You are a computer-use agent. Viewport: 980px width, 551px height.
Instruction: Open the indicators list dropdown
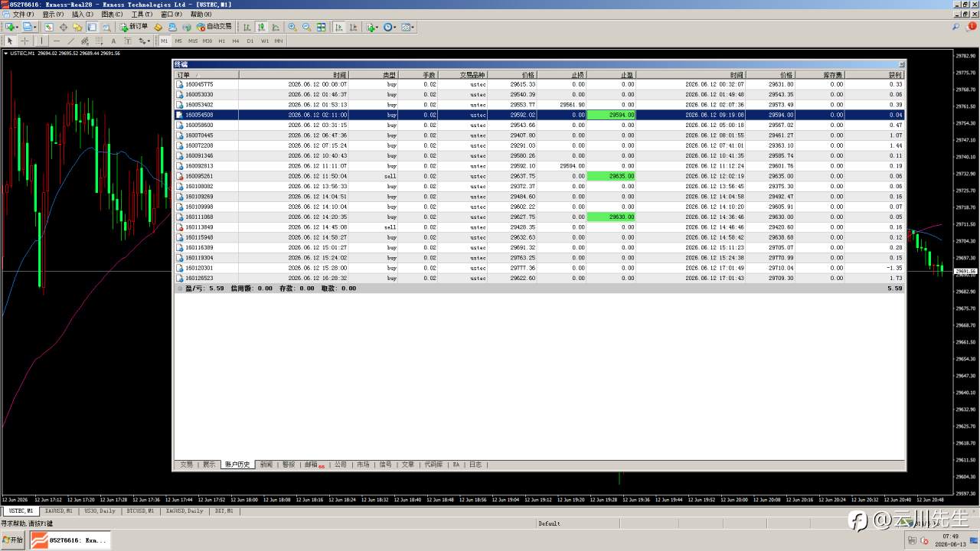pos(371,27)
